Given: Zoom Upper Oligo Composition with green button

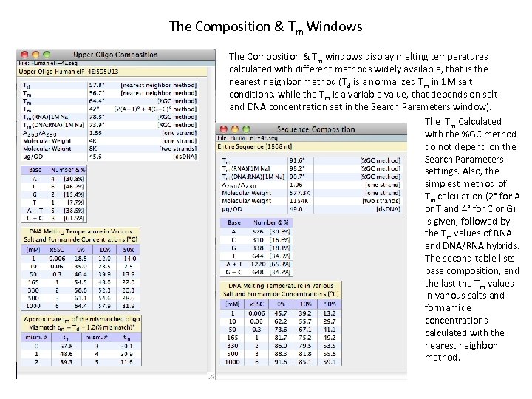Looking at the screenshot, I should pos(47,54).
